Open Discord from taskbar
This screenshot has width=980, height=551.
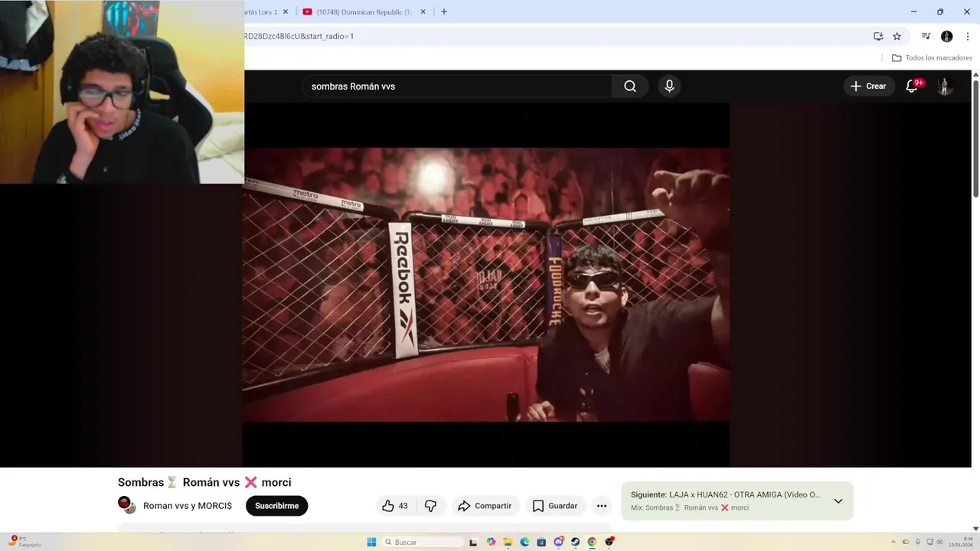(559, 542)
